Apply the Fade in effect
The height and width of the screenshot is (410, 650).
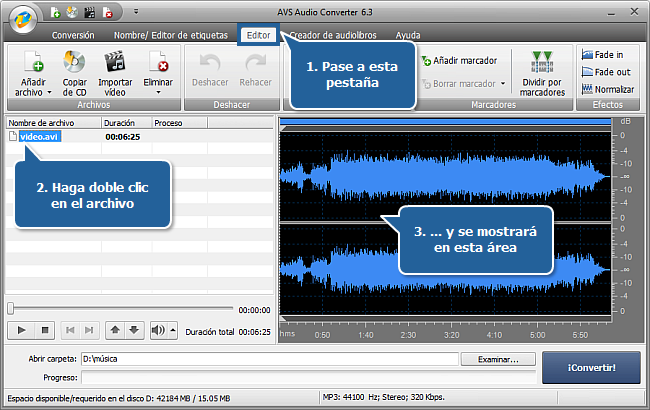pyautogui.click(x=607, y=54)
